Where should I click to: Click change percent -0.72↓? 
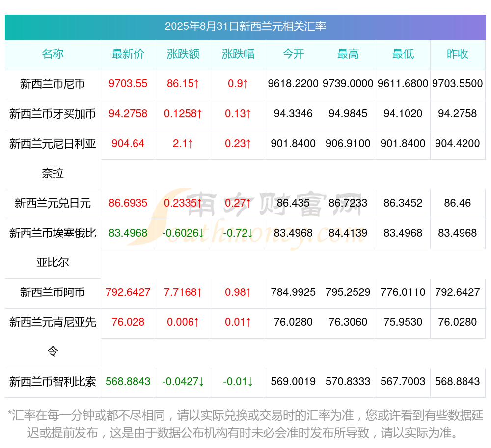238,233
